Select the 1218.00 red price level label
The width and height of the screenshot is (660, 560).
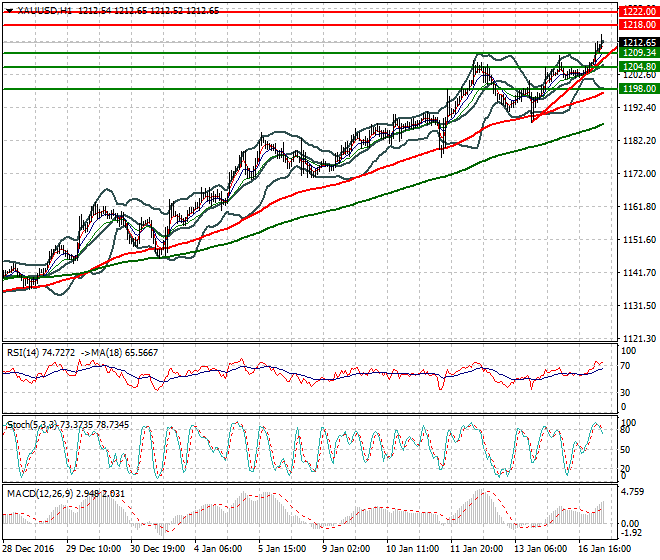[639, 25]
